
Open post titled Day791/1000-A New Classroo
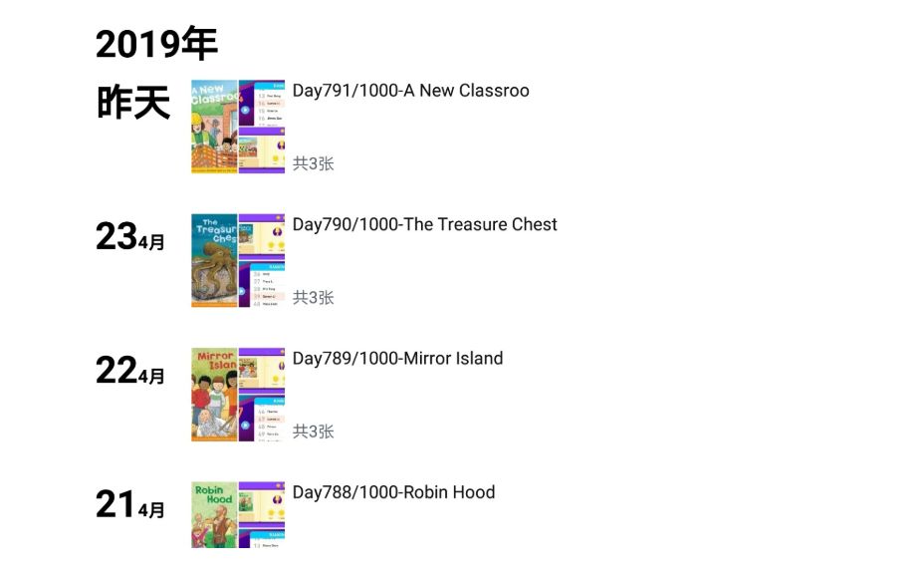pos(411,91)
